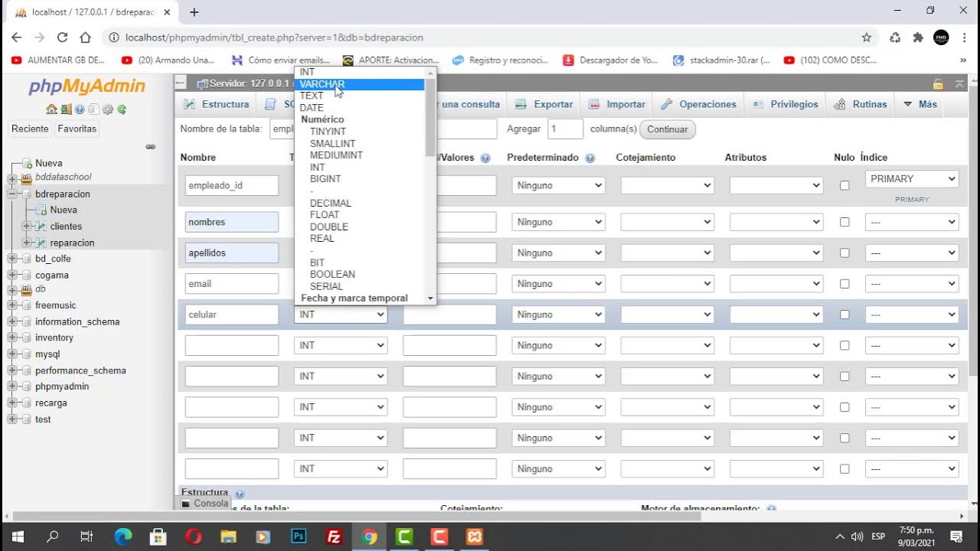Image resolution: width=980 pixels, height=551 pixels.
Task: Open the Importar tab
Action: click(x=617, y=104)
